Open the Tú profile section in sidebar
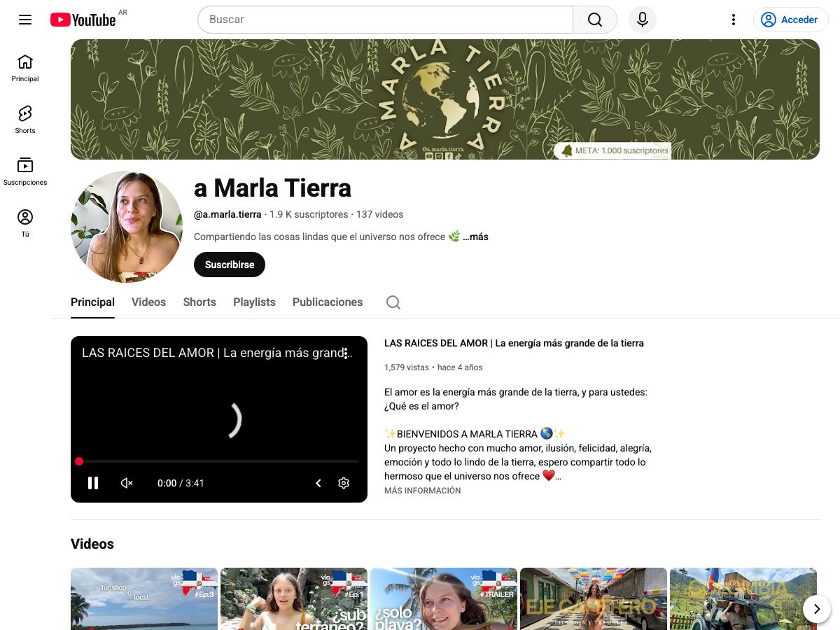Image resolution: width=840 pixels, height=630 pixels. coord(24,222)
